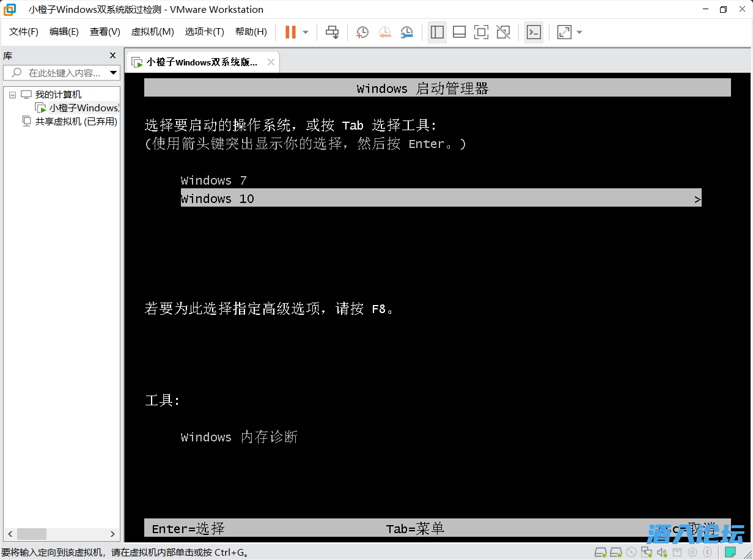The height and width of the screenshot is (560, 753).
Task: Open the 虚拟机(M) menu
Action: pyautogui.click(x=152, y=31)
